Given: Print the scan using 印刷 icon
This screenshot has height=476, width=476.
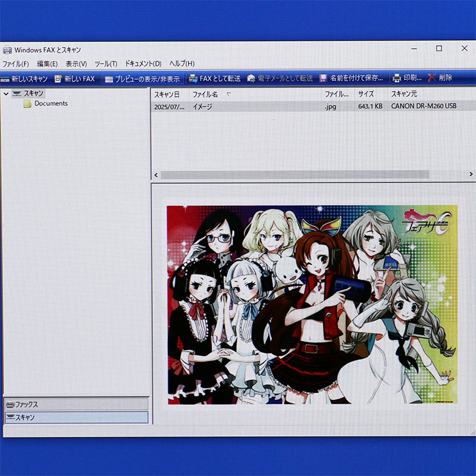Looking at the screenshot, I should pos(396,78).
